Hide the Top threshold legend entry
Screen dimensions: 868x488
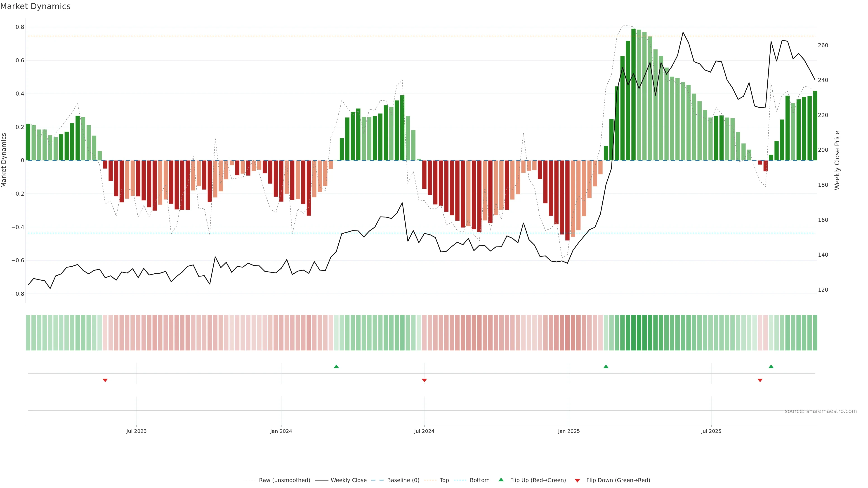point(444,480)
